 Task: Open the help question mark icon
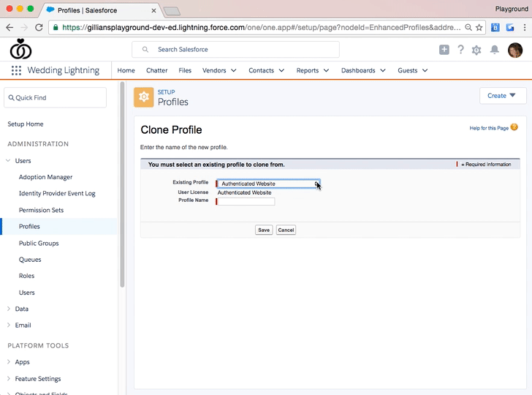460,50
